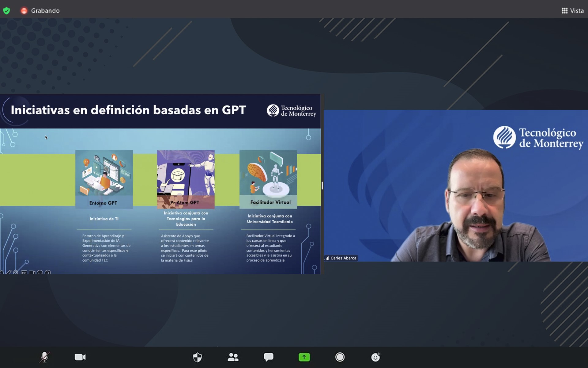Viewport: 588px width, 368px height.
Task: Click the slide zoom magnifier tool
Action: pyautogui.click(x=16, y=272)
